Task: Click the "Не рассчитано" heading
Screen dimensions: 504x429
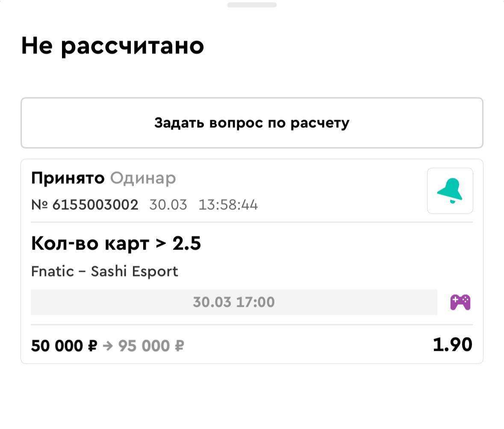Action: 112,46
